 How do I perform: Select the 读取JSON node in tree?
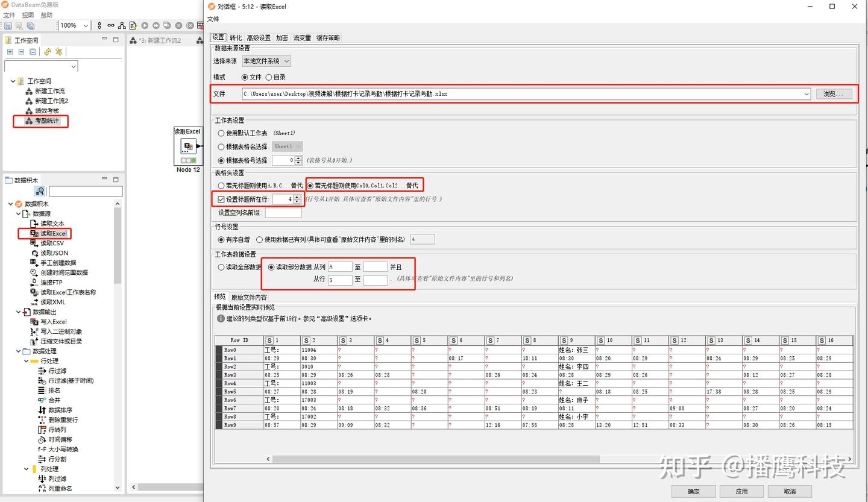[49, 253]
